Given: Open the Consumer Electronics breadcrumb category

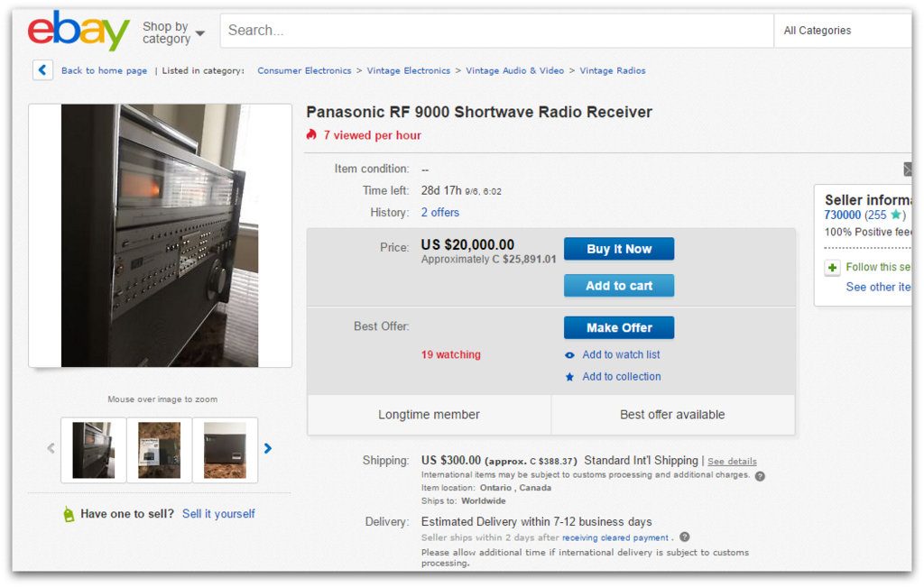Looking at the screenshot, I should (304, 70).
